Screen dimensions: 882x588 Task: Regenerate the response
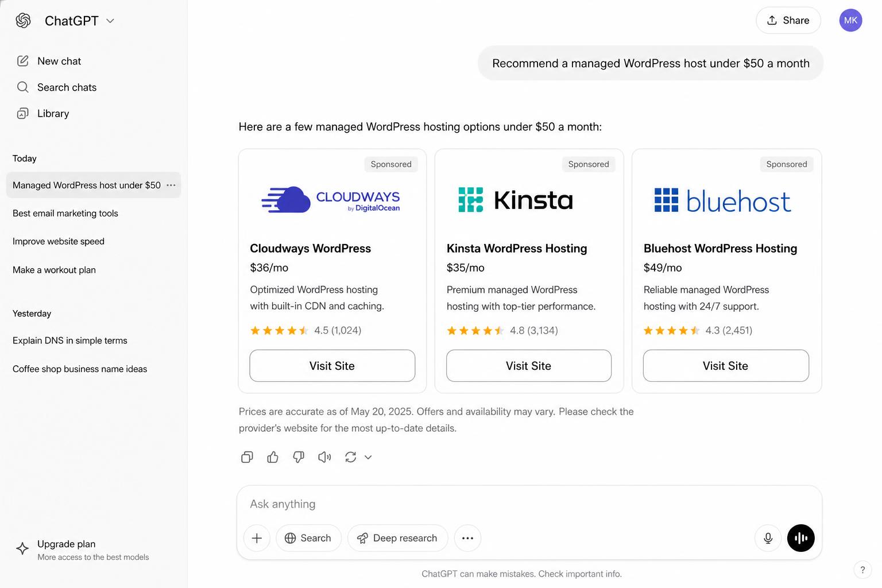point(350,457)
